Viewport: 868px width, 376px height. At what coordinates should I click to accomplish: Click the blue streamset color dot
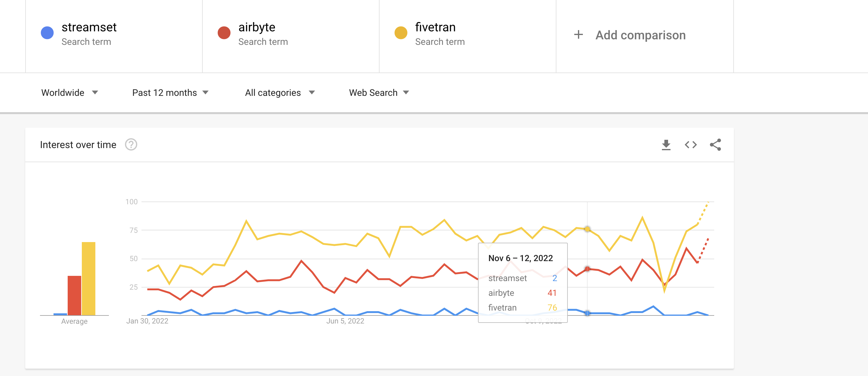[47, 33]
